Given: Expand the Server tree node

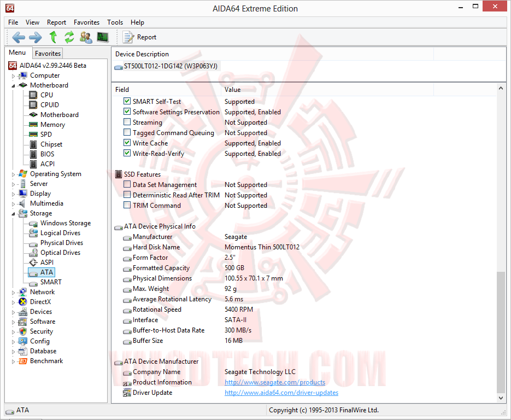Looking at the screenshot, I should click(13, 184).
